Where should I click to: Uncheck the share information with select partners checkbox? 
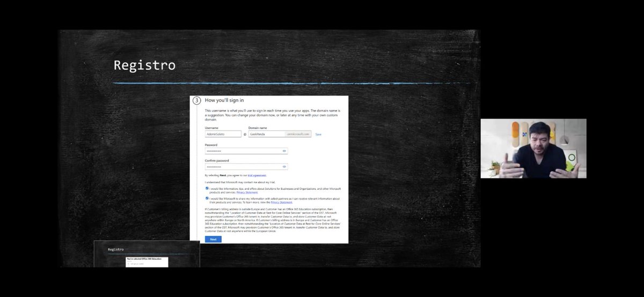207,198
